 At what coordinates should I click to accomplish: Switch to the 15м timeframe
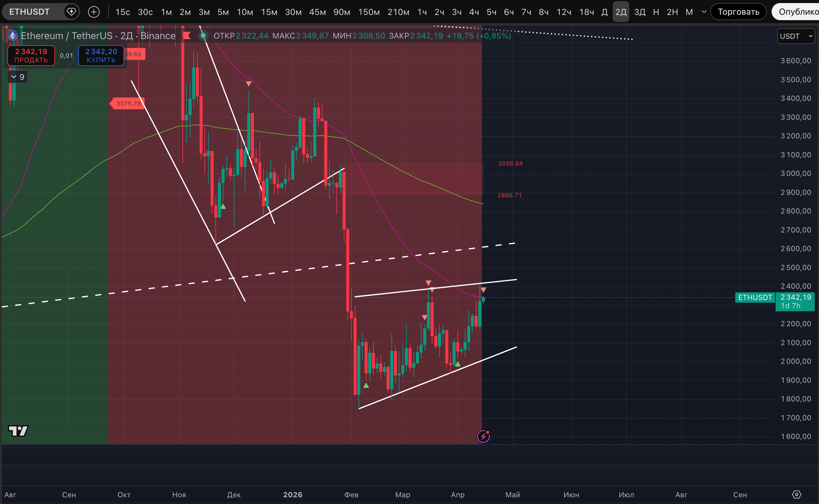269,12
